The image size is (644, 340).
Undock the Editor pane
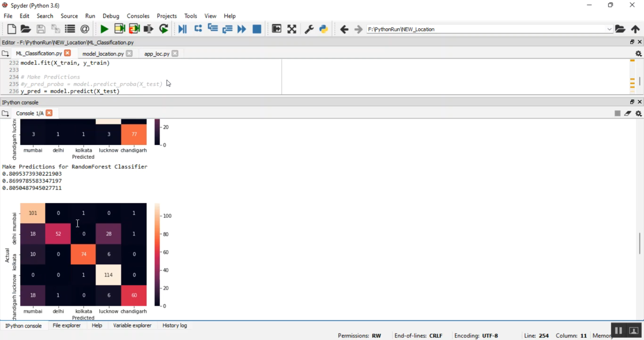(632, 42)
